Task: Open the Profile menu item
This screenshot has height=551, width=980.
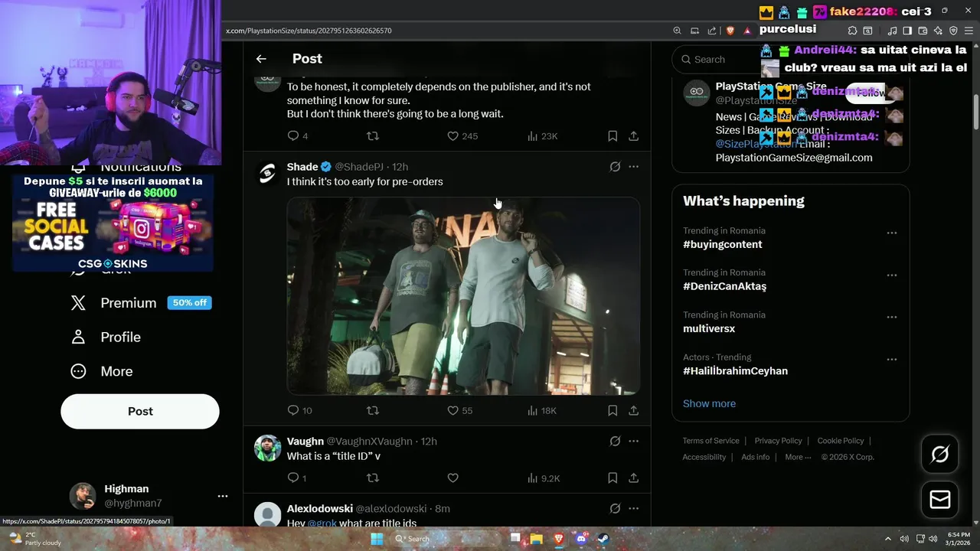Action: coord(106,337)
